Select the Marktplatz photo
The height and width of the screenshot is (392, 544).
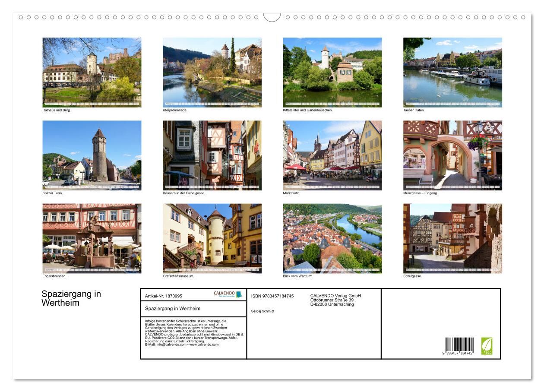(x=332, y=155)
